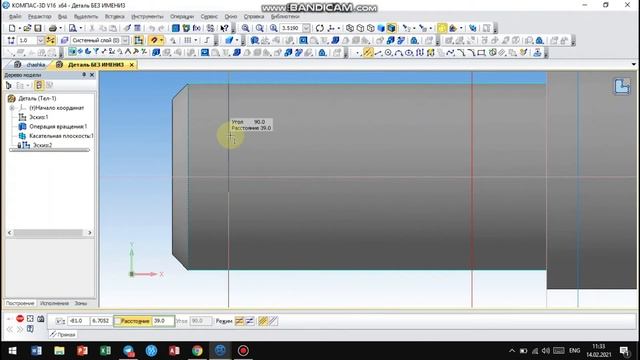The height and width of the screenshot is (360, 640).
Task: Open Chrome from the taskbar
Action: [x=197, y=351]
